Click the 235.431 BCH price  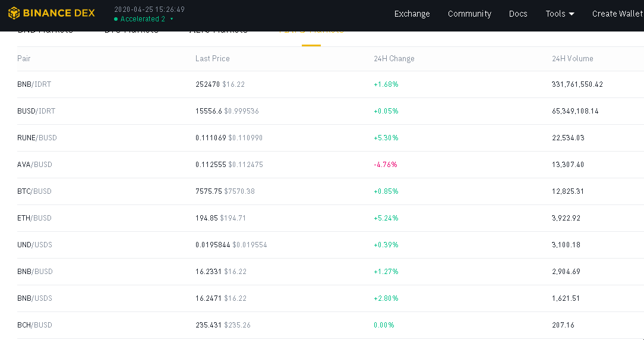[209, 325]
